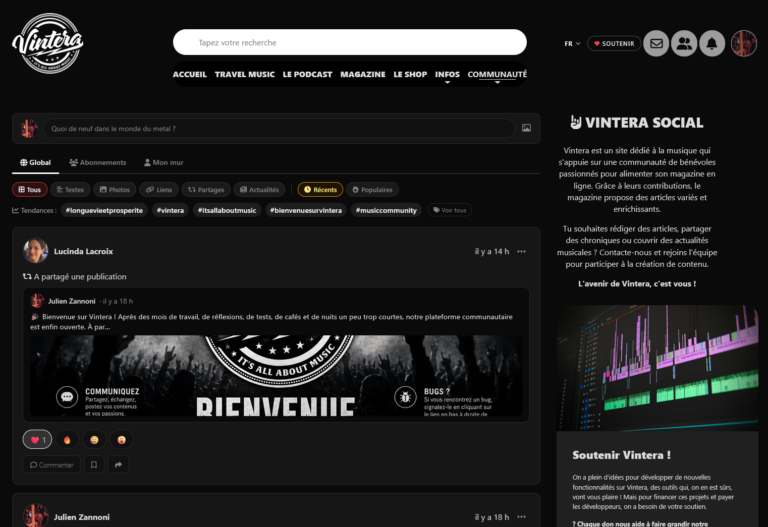Viewport: 768px width, 527px height.
Task: Open the notifications bell
Action: pos(712,44)
